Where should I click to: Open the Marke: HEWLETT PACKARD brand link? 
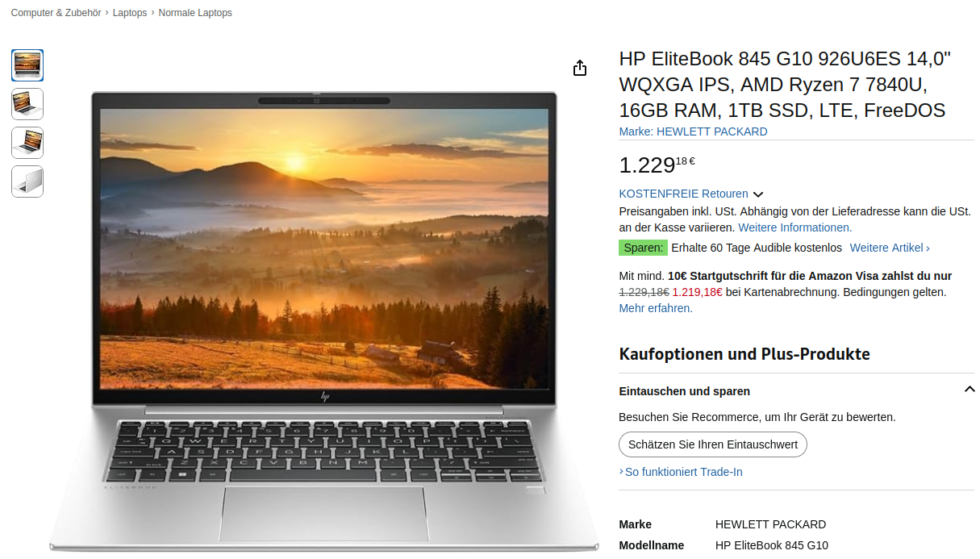[693, 131]
